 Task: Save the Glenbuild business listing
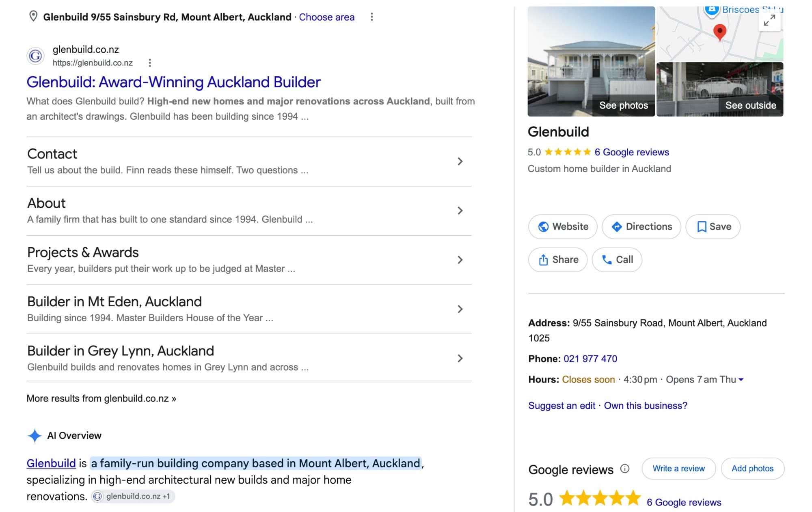click(713, 227)
